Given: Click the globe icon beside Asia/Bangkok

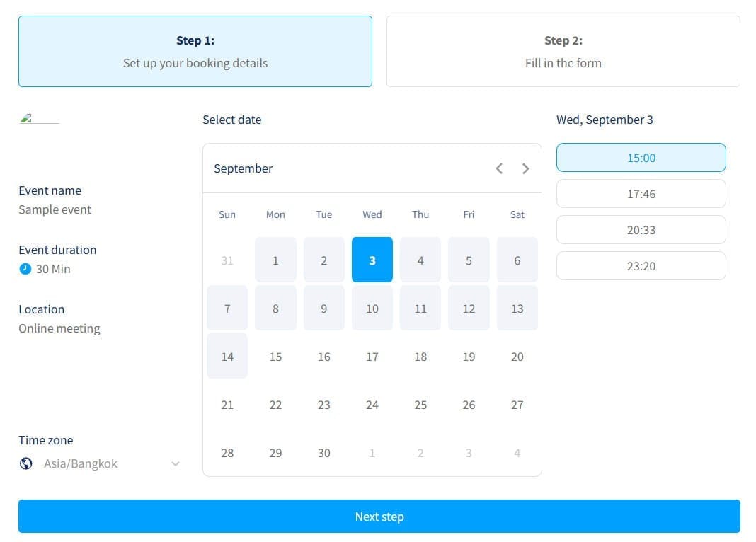Looking at the screenshot, I should [x=26, y=463].
